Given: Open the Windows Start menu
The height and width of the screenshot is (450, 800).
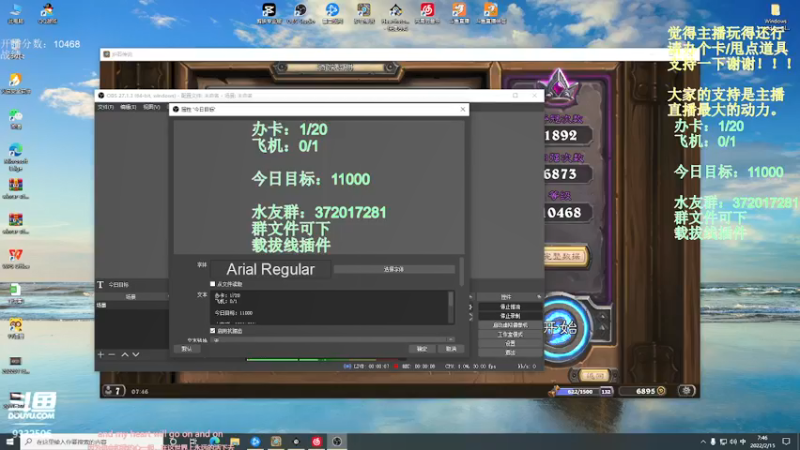Looking at the screenshot, I should (x=10, y=441).
